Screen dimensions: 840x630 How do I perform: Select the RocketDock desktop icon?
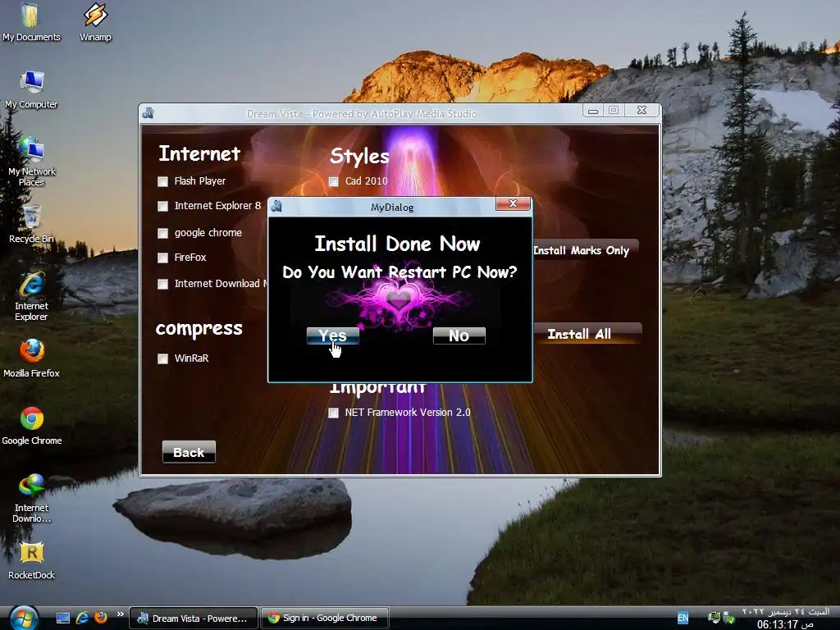[31, 560]
